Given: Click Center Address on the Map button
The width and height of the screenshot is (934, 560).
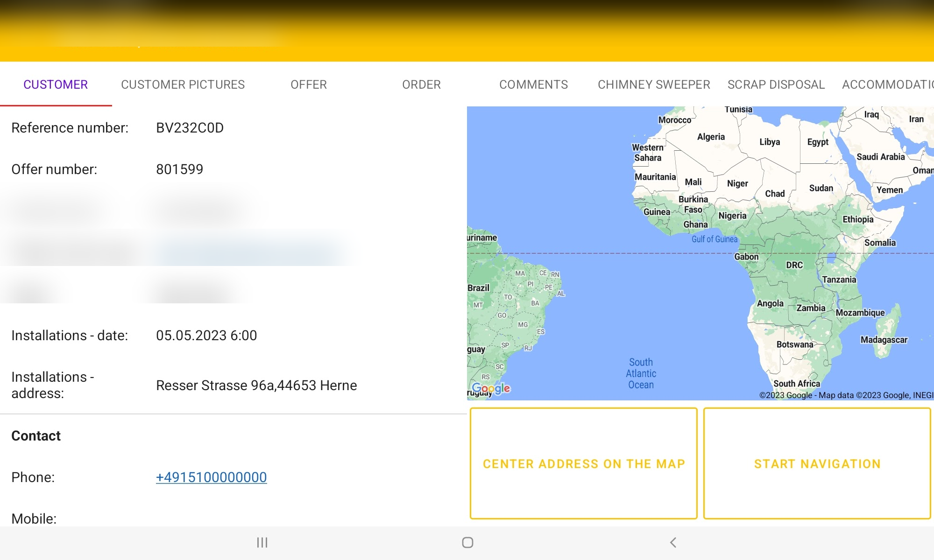Looking at the screenshot, I should pos(584,463).
